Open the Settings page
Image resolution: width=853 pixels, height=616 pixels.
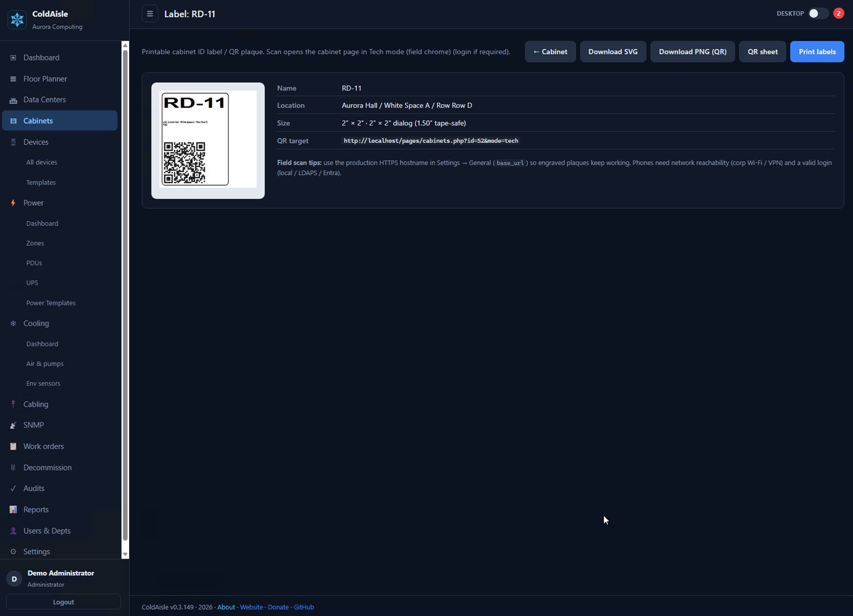pyautogui.click(x=60, y=552)
